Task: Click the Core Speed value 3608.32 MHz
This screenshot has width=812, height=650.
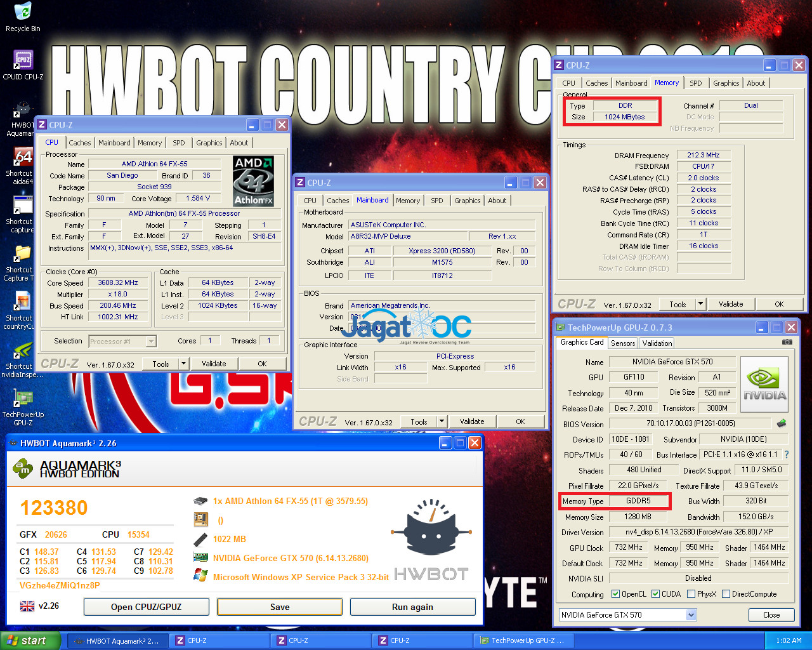Action: click(118, 283)
